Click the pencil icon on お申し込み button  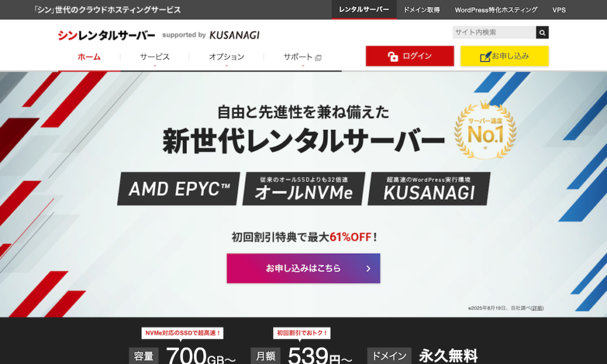pos(485,56)
